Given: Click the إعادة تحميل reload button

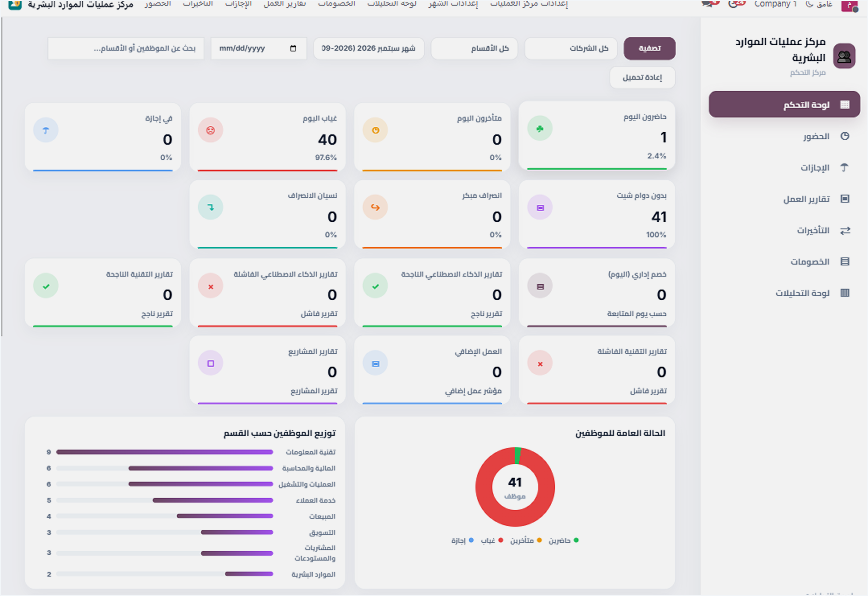Looking at the screenshot, I should coord(642,77).
